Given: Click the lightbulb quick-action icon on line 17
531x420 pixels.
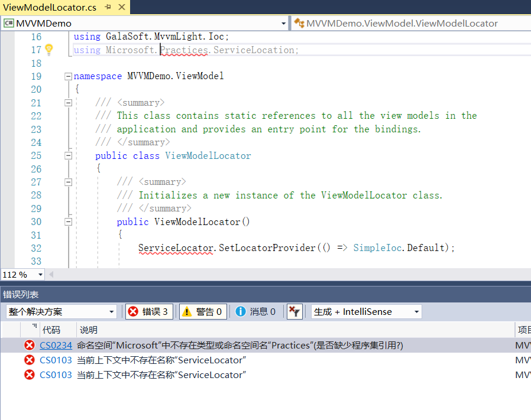Looking at the screenshot, I should tap(49, 50).
